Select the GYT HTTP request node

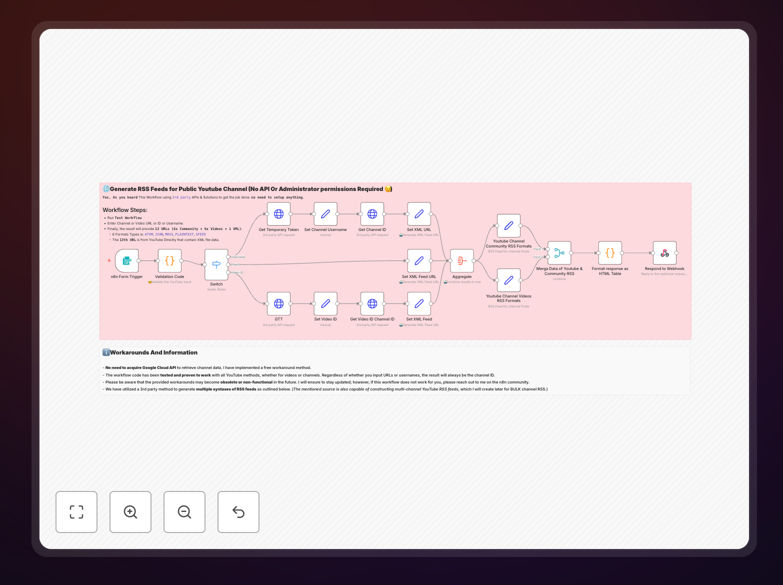click(x=279, y=303)
